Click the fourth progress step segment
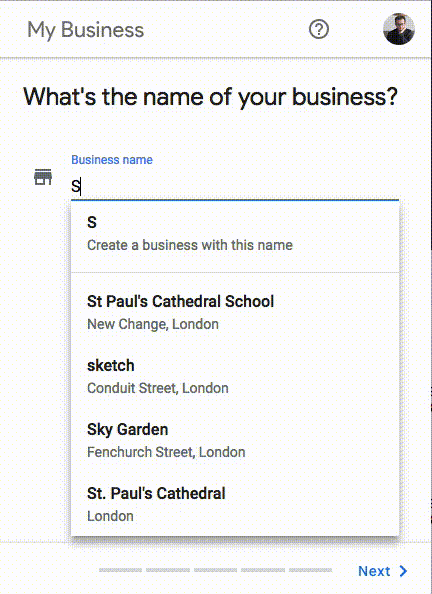The height and width of the screenshot is (594, 432). coord(263,570)
